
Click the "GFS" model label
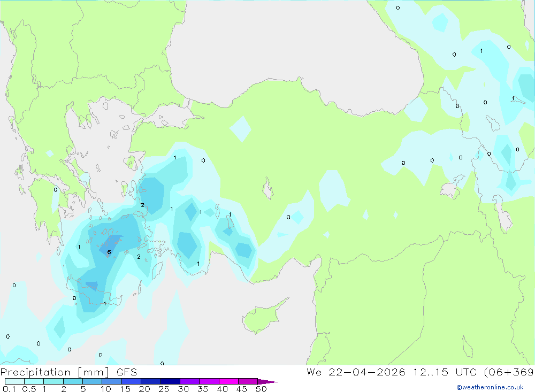[x=127, y=372]
